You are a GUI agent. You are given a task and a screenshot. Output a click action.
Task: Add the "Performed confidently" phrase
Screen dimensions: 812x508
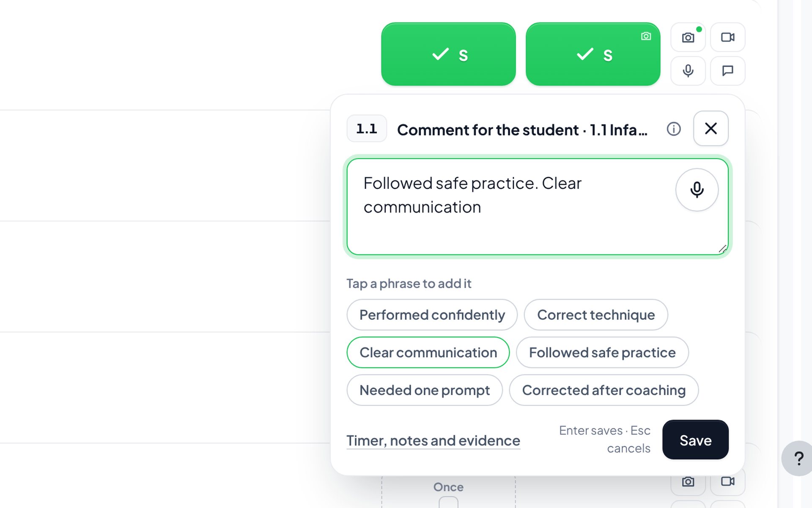coord(432,315)
